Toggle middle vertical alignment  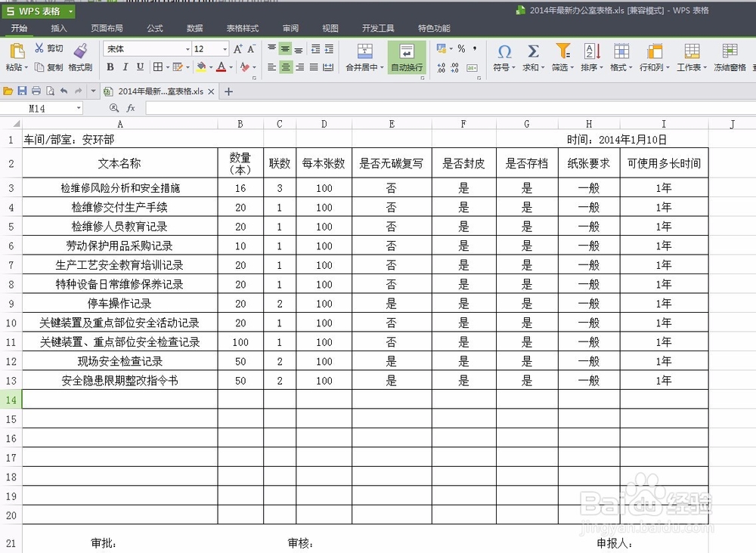(x=286, y=48)
